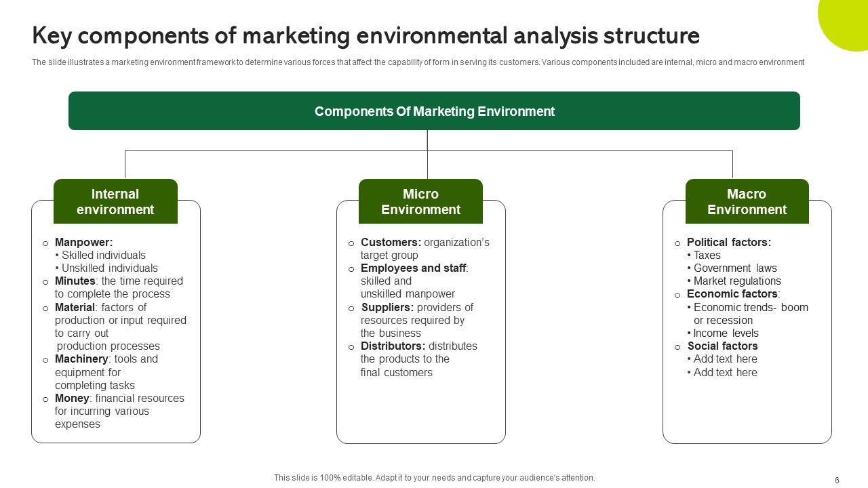
Task: Click the Suppliers bullet item
Action: point(416,321)
